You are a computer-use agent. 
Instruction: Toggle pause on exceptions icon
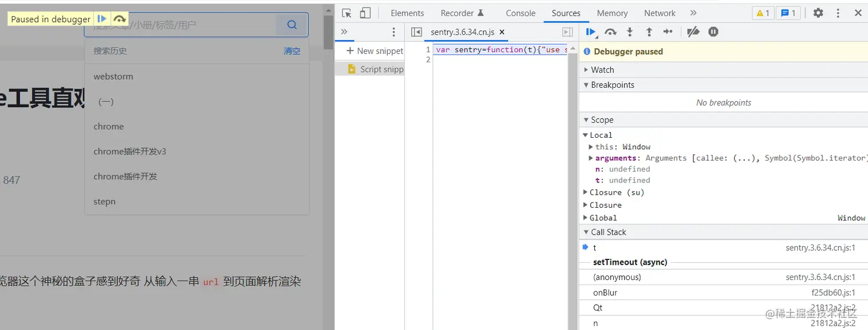713,32
